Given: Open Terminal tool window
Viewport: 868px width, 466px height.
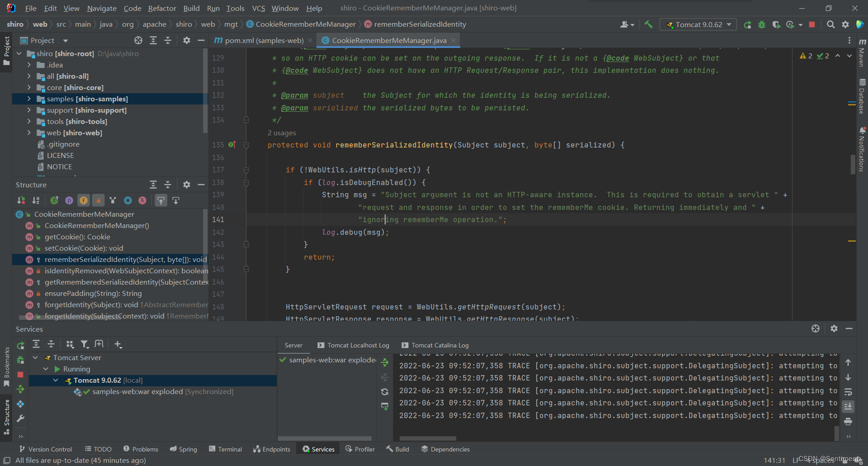Looking at the screenshot, I should [x=225, y=449].
